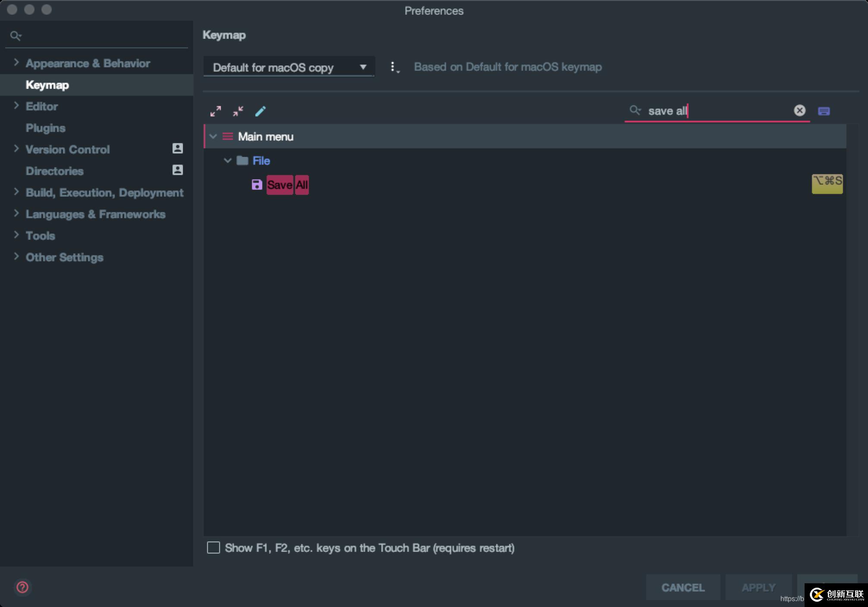Click the search magnifier icon
The image size is (868, 607).
pyautogui.click(x=634, y=110)
